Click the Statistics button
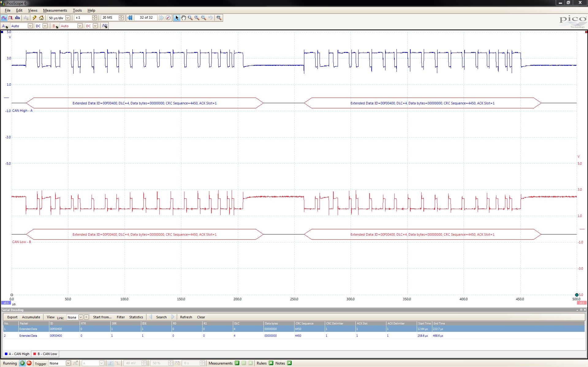This screenshot has width=588, height=367. pos(136,317)
